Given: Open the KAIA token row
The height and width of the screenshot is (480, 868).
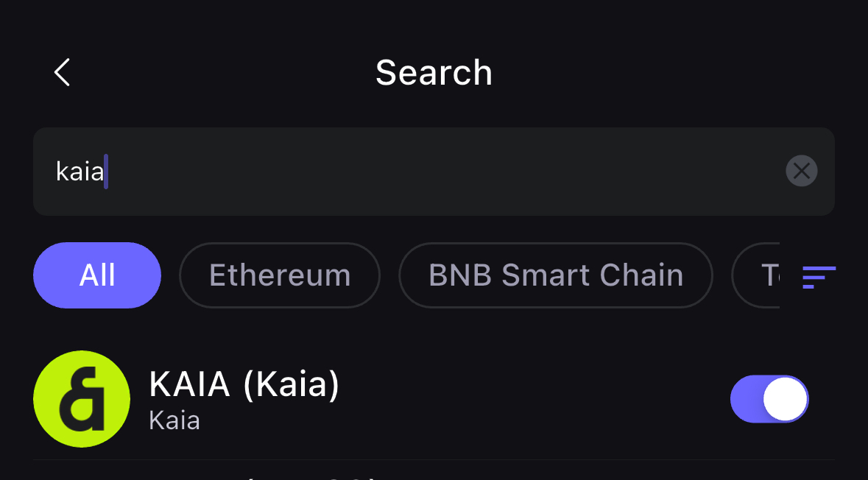Looking at the screenshot, I should [434, 398].
